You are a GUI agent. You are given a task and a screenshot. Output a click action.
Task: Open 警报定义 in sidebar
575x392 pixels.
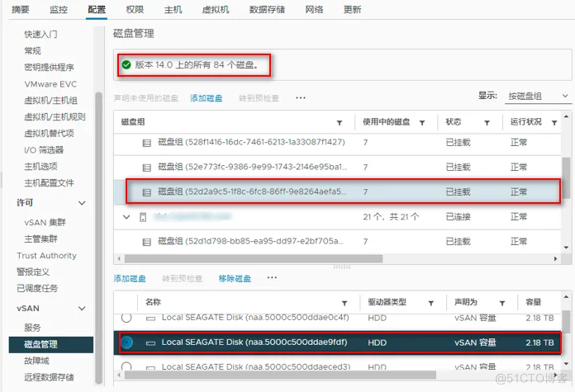[33, 272]
